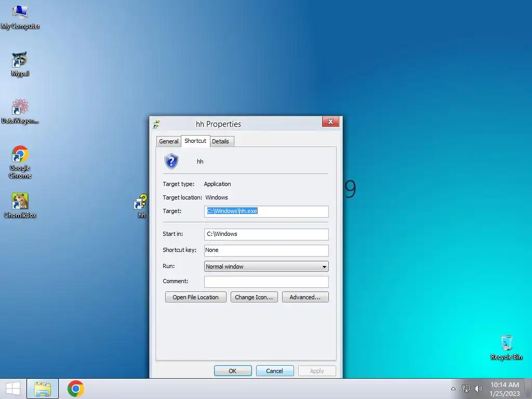This screenshot has width=532, height=399.
Task: Select the My Computer desktop icon
Action: (x=20, y=17)
